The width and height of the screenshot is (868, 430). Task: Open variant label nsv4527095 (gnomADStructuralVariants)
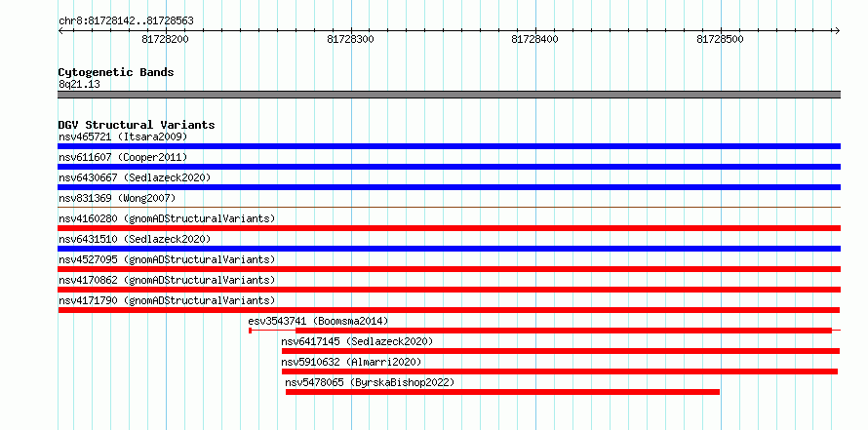[x=167, y=259]
